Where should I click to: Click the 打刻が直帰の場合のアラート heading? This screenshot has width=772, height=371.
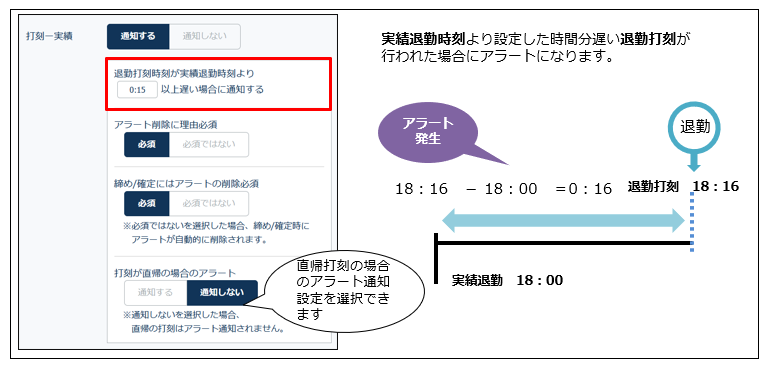click(175, 273)
